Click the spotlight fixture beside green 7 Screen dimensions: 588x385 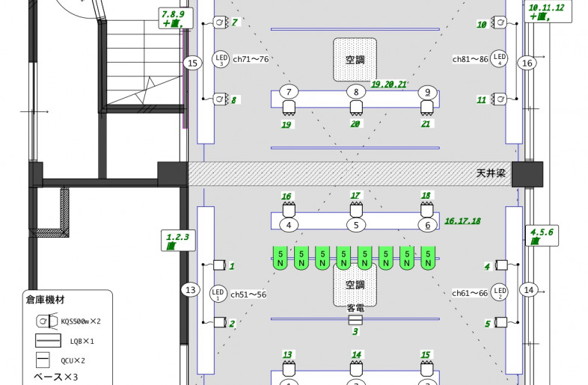coord(221,22)
